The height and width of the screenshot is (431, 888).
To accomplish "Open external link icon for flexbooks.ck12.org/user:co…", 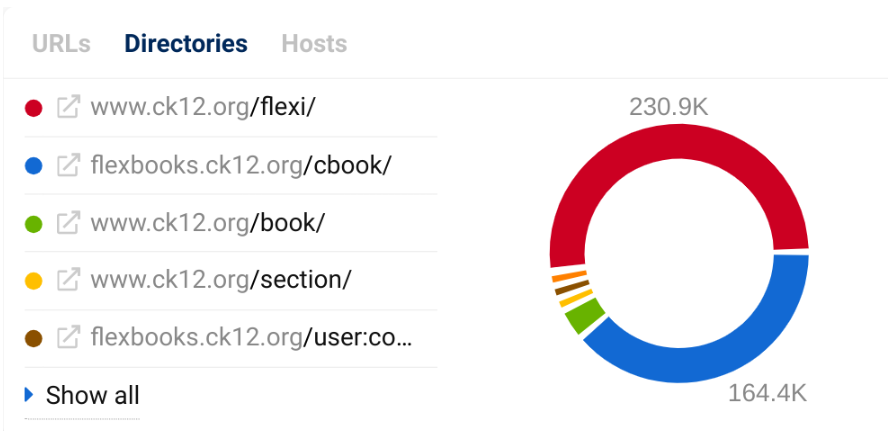I will pos(68,337).
